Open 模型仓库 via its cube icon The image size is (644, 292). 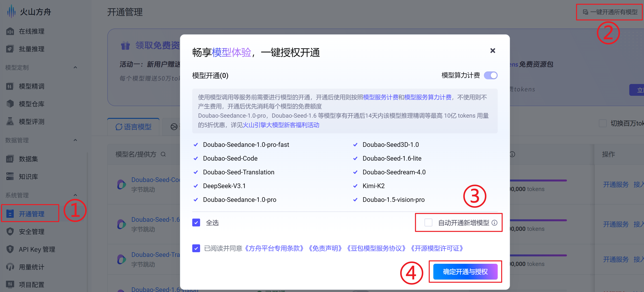10,104
